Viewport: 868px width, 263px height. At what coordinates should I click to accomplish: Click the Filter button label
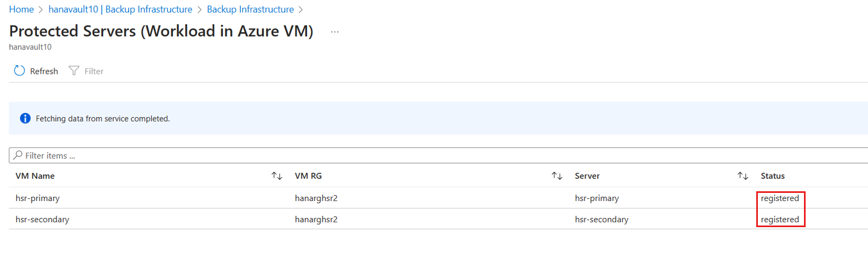pos(94,71)
